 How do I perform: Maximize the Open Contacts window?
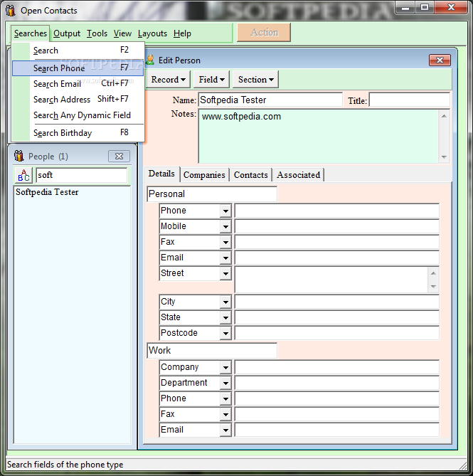425,7
